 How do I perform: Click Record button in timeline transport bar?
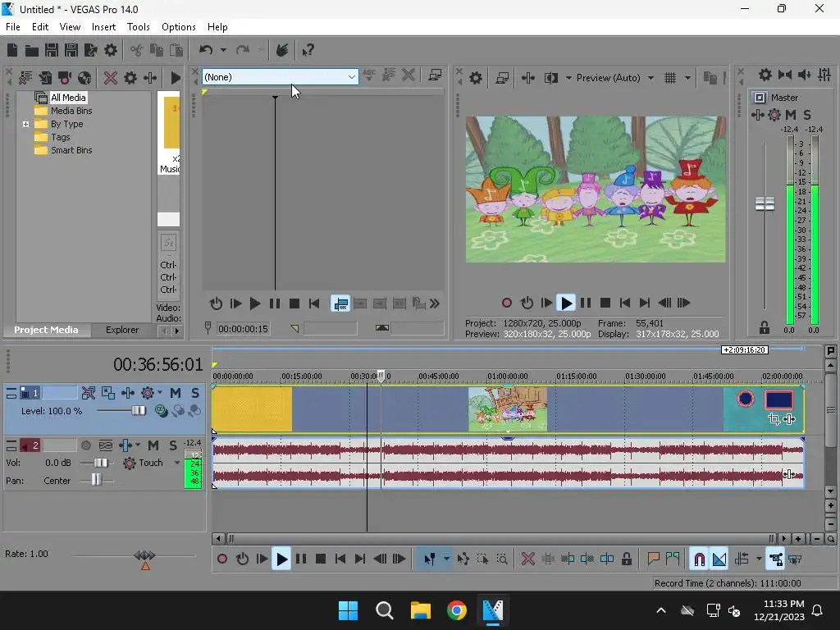(221, 559)
